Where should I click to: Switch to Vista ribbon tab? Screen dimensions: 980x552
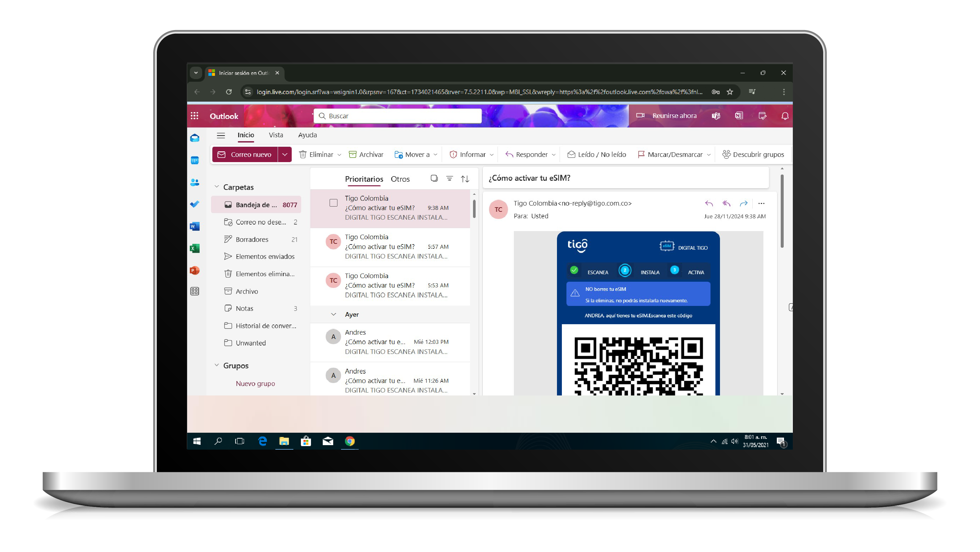click(276, 135)
